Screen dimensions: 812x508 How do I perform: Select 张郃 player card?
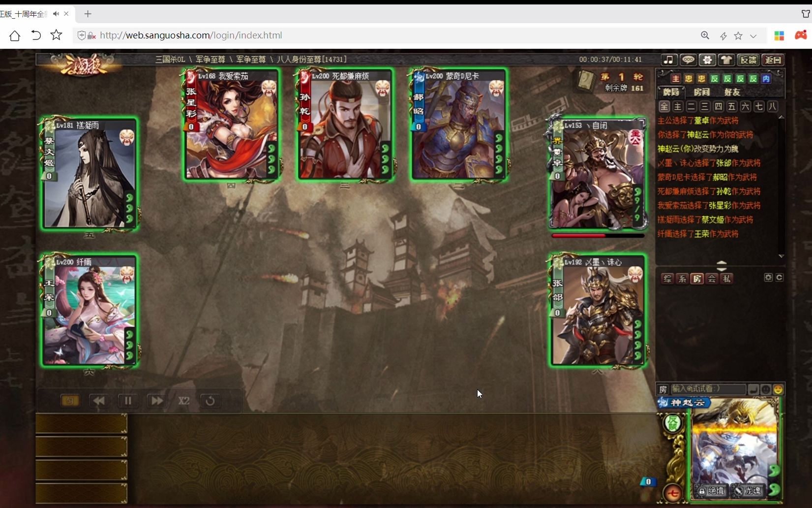coord(598,311)
